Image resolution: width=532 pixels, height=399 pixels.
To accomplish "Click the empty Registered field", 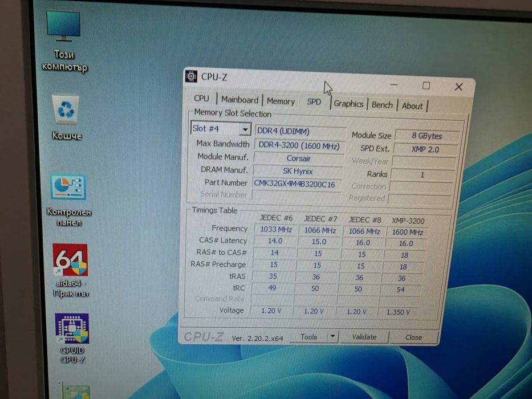I will click(419, 199).
